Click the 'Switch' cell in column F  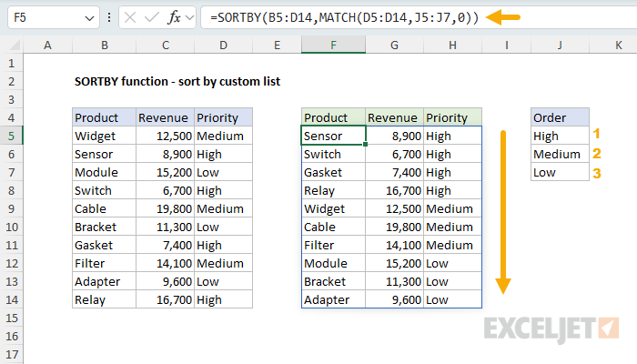click(x=333, y=154)
